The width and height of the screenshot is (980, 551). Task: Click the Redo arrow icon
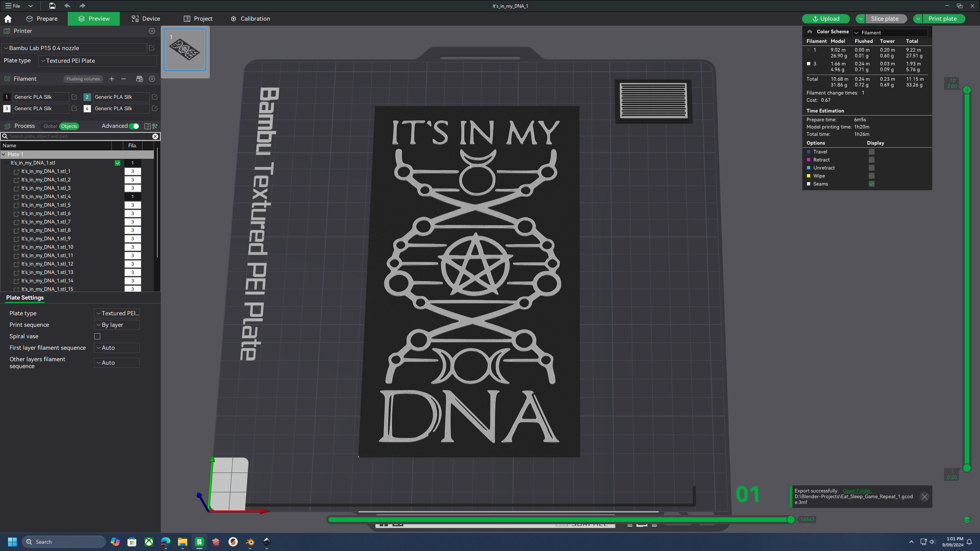pyautogui.click(x=82, y=6)
